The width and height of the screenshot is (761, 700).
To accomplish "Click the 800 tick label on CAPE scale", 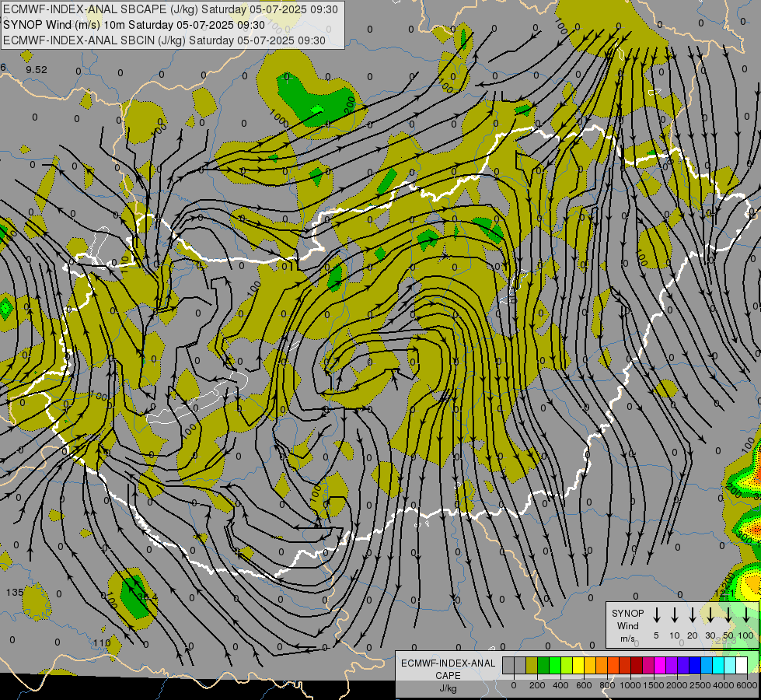I will click(x=607, y=685).
